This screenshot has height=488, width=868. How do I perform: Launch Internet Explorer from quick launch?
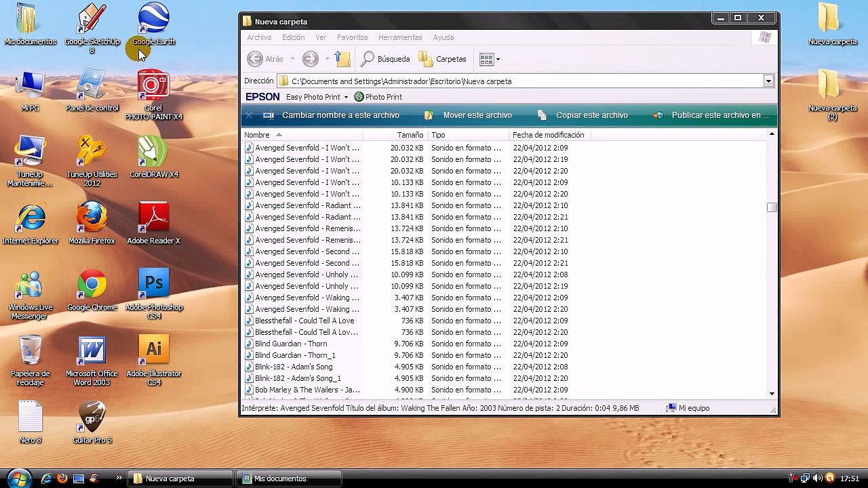46,479
